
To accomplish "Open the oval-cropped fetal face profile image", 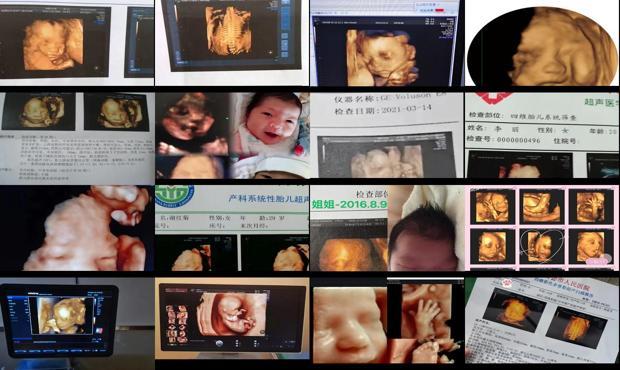I will point(542,46).
